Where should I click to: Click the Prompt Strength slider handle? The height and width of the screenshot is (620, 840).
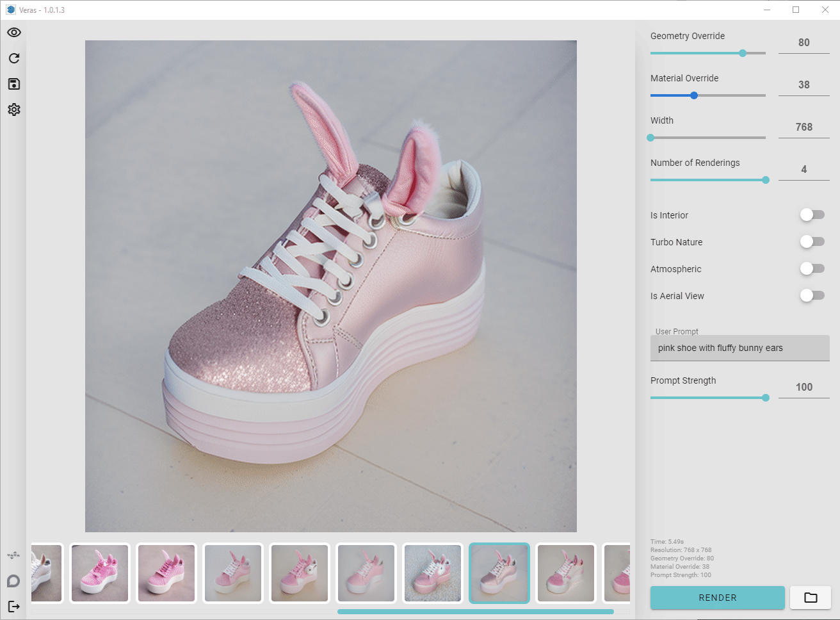[766, 398]
